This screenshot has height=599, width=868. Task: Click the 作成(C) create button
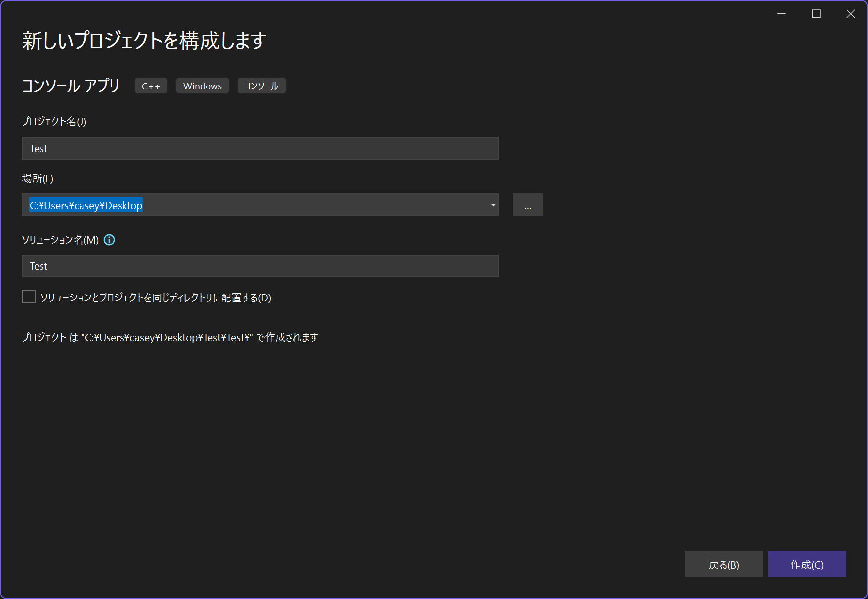[807, 564]
